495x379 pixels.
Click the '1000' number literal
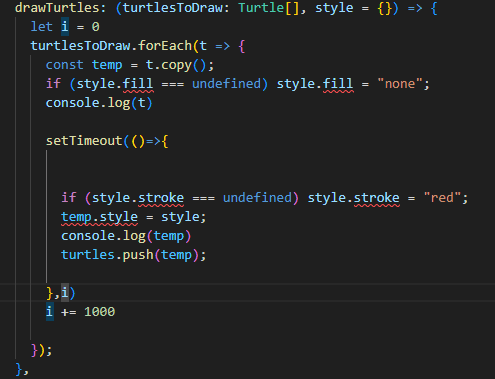pyautogui.click(x=99, y=312)
